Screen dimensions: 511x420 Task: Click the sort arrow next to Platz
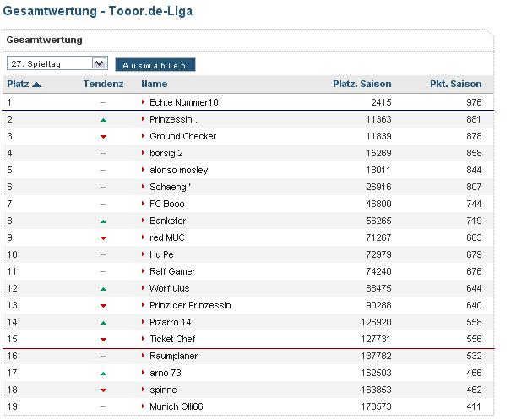[x=37, y=85]
